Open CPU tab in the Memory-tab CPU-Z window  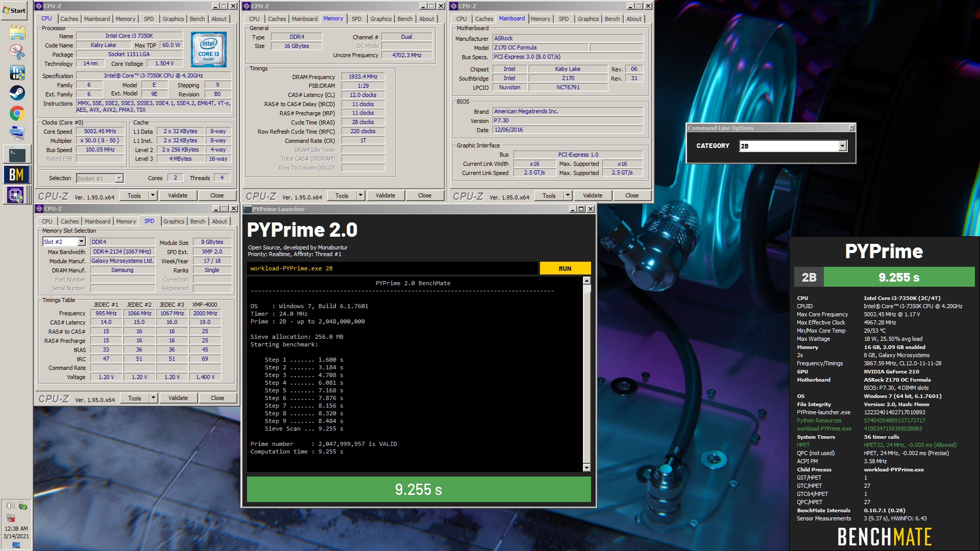pos(255,19)
